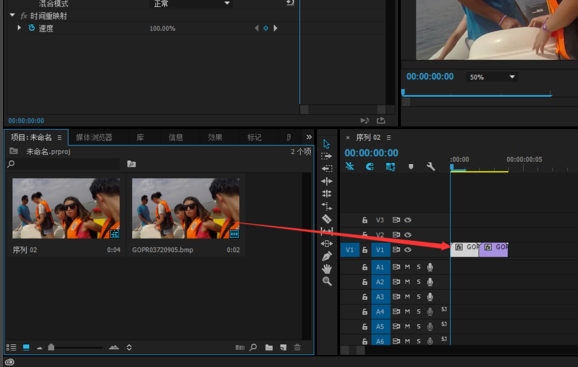Select the 序列 02 timeline tab
Viewport: 578px width, 367px height.
coord(368,137)
